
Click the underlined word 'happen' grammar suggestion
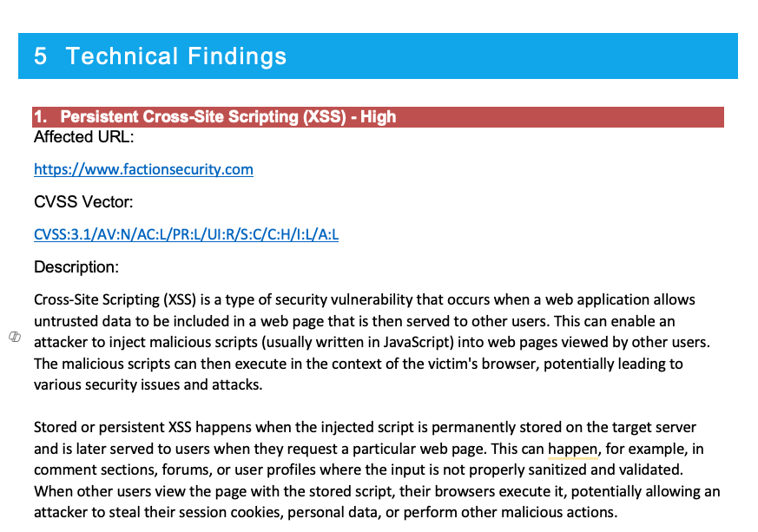click(x=573, y=450)
